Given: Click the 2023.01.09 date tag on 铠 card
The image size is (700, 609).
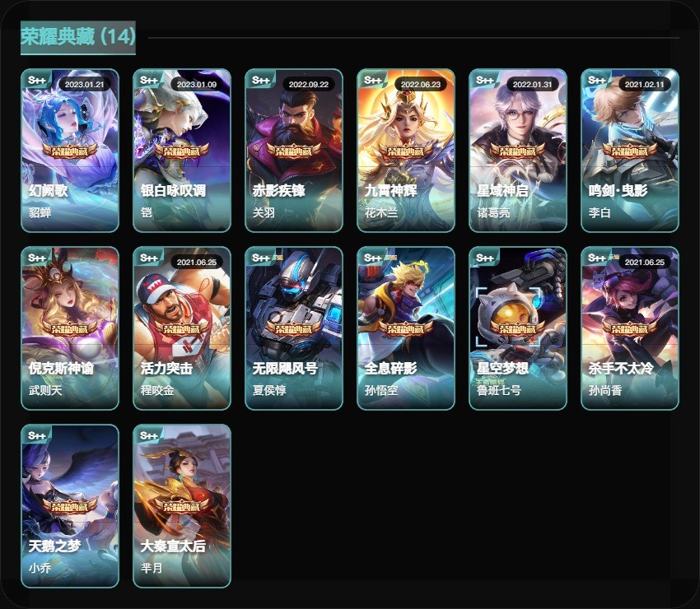Looking at the screenshot, I should (197, 84).
